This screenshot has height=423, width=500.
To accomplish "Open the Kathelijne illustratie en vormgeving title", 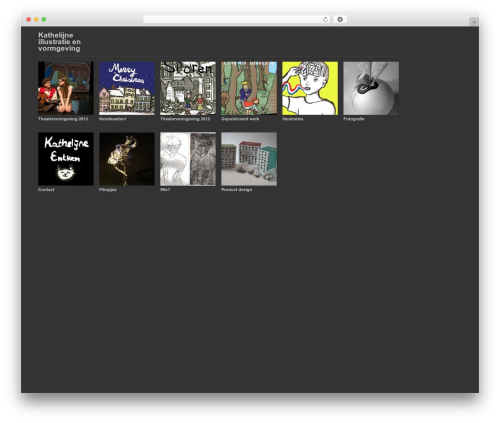I will tap(59, 42).
